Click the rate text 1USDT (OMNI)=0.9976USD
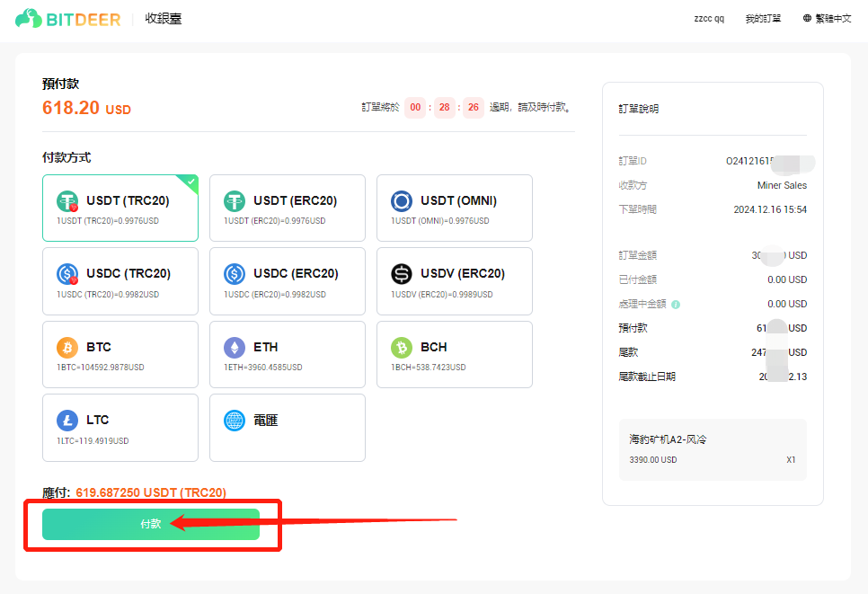The height and width of the screenshot is (594, 868). click(440, 221)
